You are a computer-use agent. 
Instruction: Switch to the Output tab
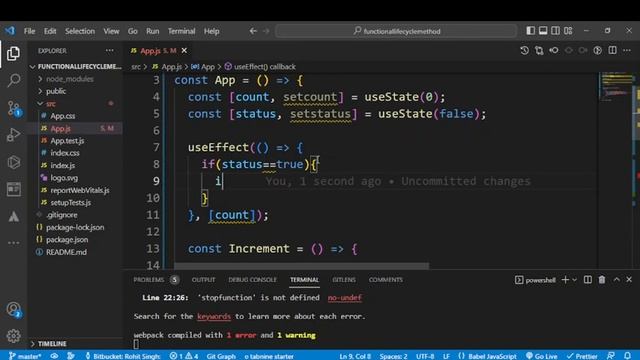click(x=203, y=280)
